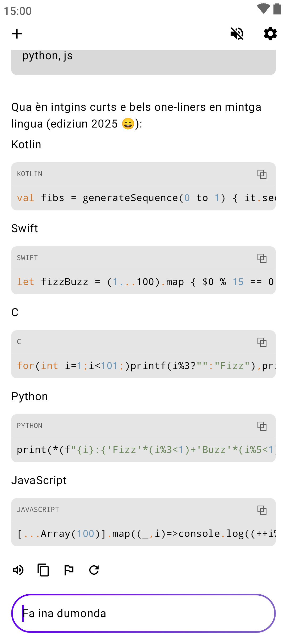Start a new chat with plus icon
This screenshot has width=287, height=644.
[x=17, y=34]
